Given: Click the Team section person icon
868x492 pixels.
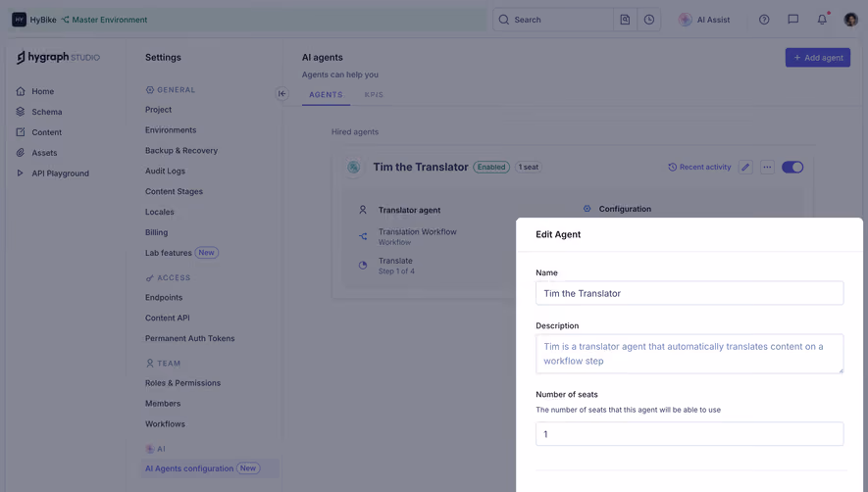Looking at the screenshot, I should [x=149, y=364].
